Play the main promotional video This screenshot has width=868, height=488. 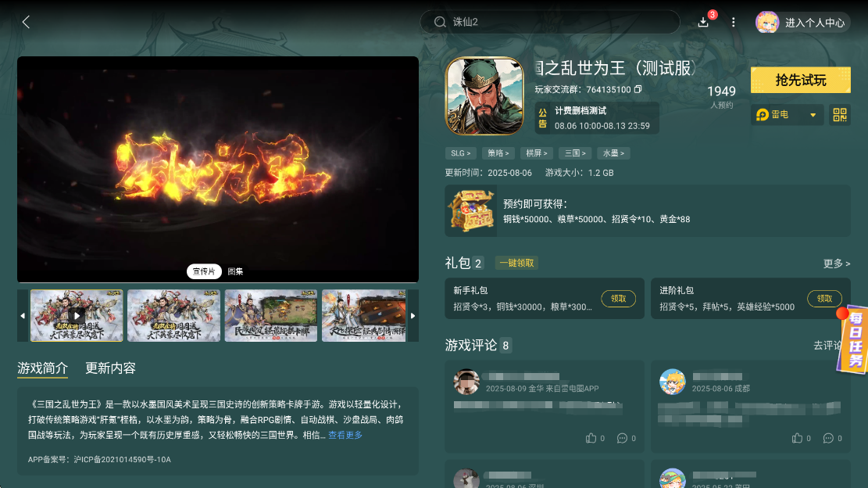point(217,169)
